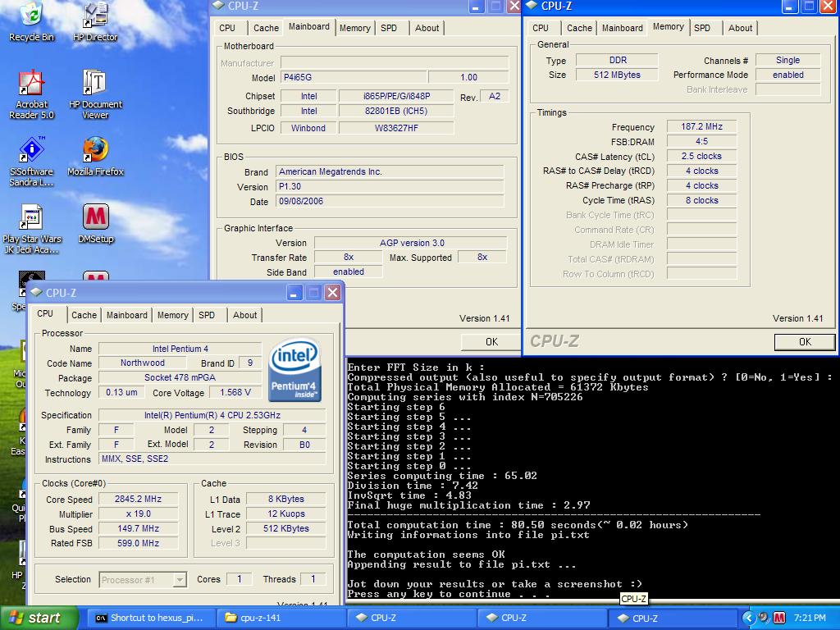Open Mainboard tab in Memory CPU-Z window
Screen dimensions: 840x630
(622, 28)
